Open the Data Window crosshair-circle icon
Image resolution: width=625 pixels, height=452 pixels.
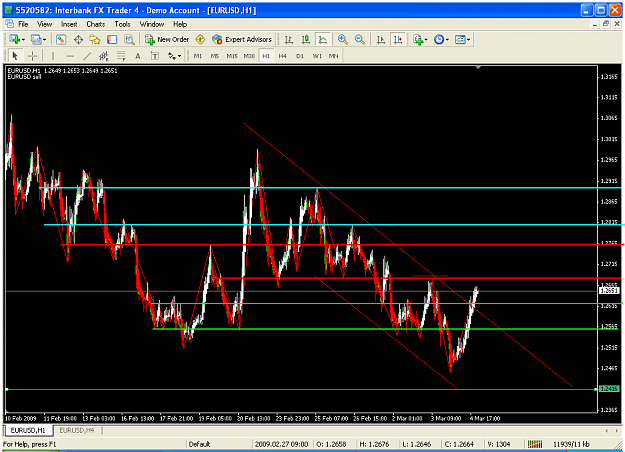(78, 39)
